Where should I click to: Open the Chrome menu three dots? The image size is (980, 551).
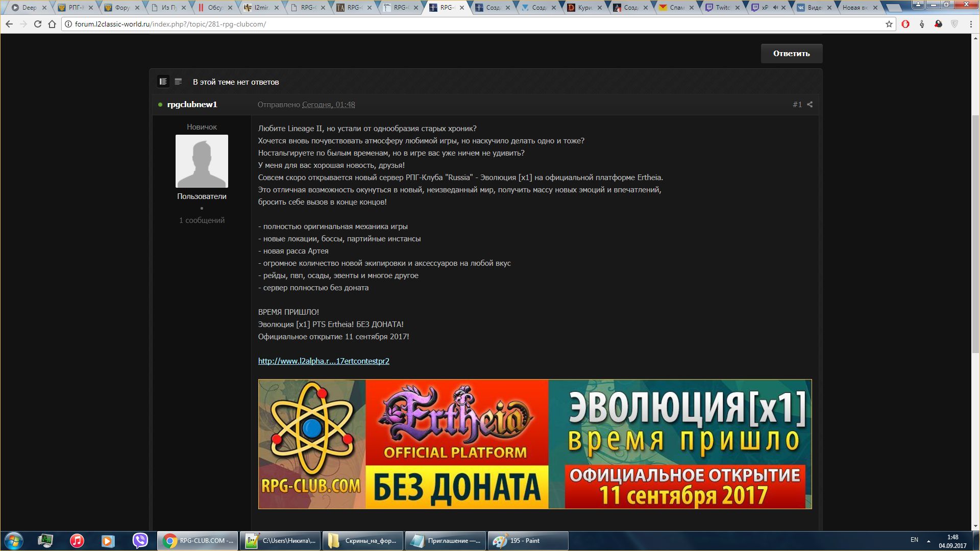pyautogui.click(x=970, y=24)
